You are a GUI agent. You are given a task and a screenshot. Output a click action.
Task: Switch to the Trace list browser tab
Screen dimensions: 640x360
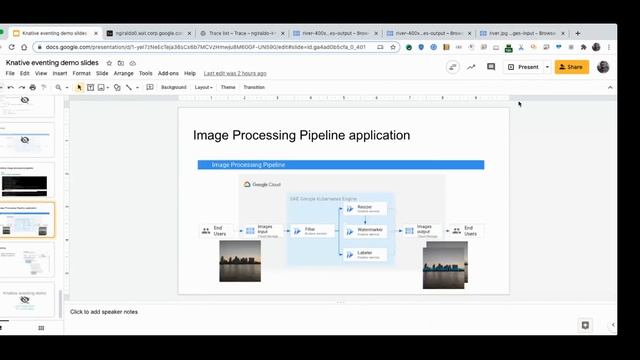pyautogui.click(x=242, y=33)
